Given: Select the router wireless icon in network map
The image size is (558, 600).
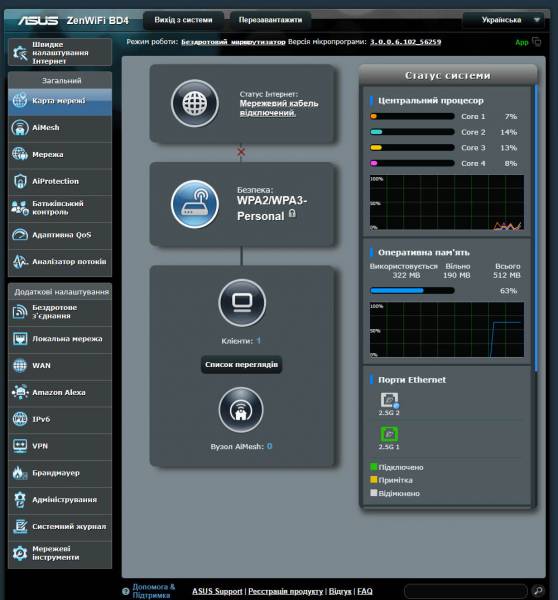Looking at the screenshot, I should [195, 204].
